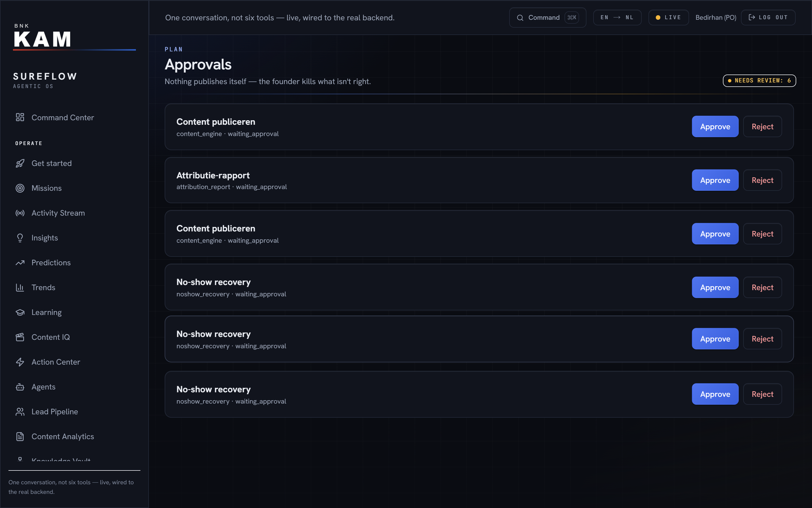
Task: Click the Action Center lightning icon
Action: pos(20,362)
